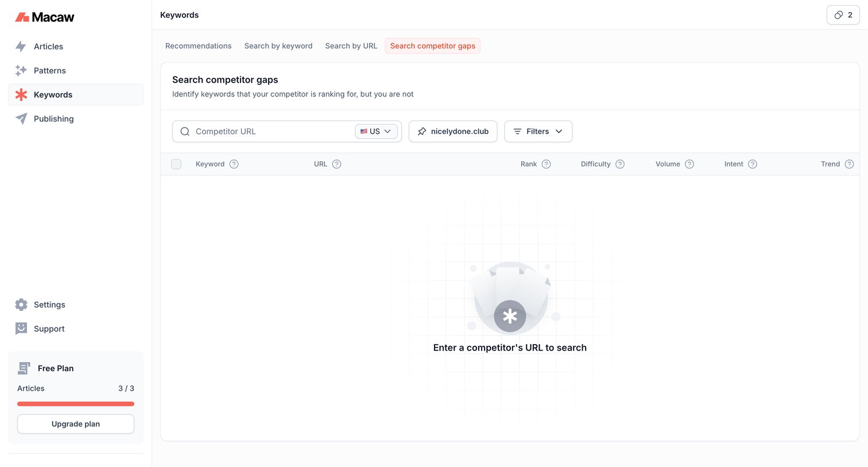Switch to Search by URL tab
This screenshot has height=467, width=868.
click(x=351, y=46)
